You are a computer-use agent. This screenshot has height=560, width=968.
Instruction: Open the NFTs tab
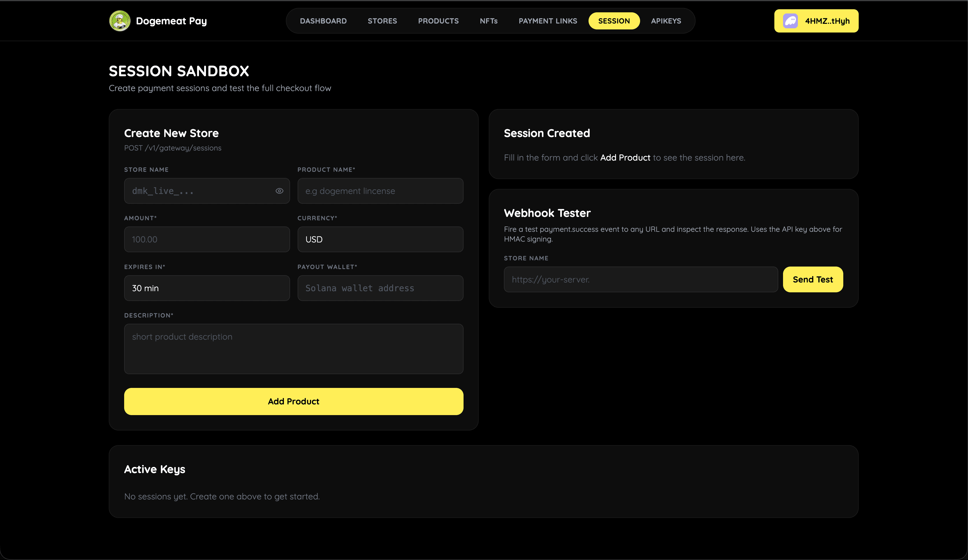(488, 21)
